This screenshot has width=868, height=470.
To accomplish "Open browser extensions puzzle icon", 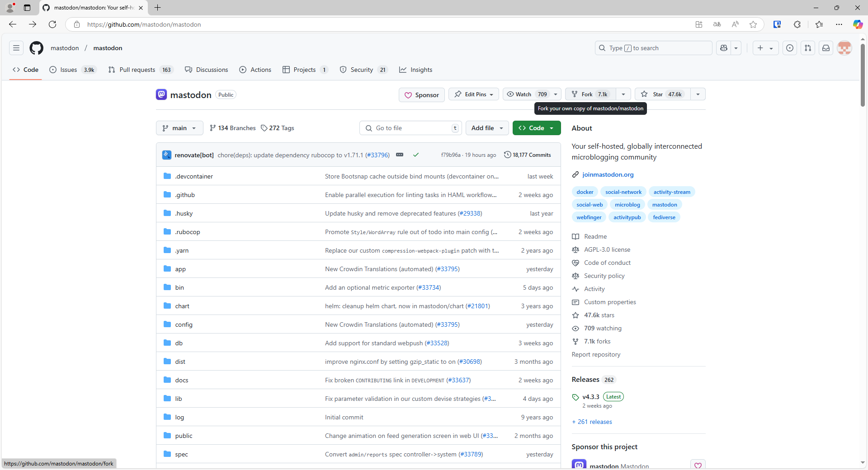I will (x=797, y=24).
